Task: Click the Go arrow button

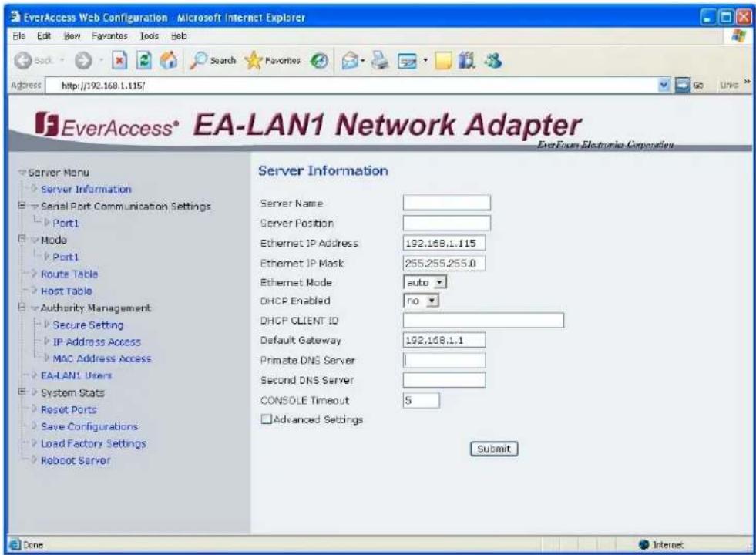Action: pos(682,86)
